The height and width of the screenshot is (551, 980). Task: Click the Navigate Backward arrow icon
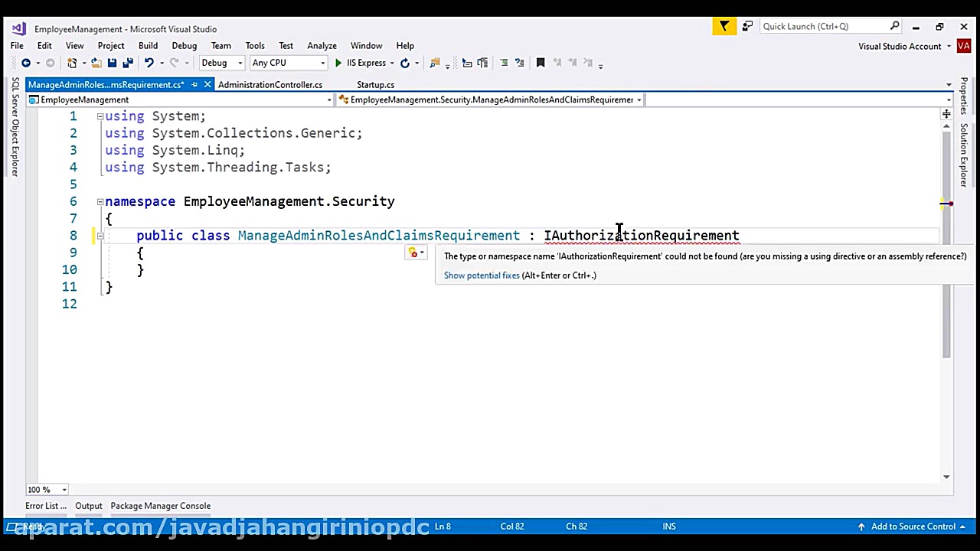coord(26,63)
